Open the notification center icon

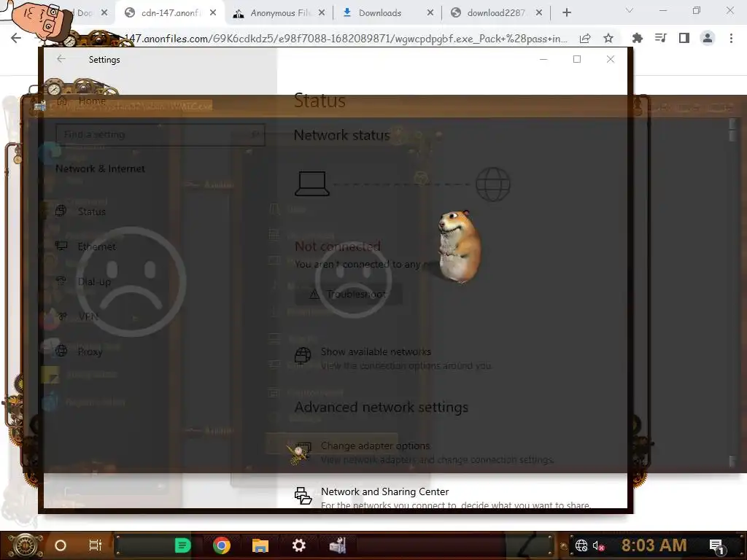pyautogui.click(x=716, y=546)
